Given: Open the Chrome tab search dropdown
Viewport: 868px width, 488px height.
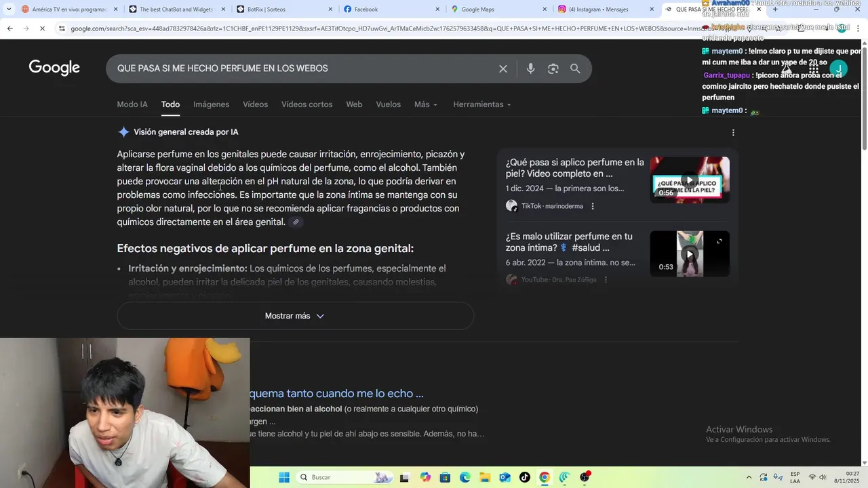Looking at the screenshot, I should click(x=8, y=9).
